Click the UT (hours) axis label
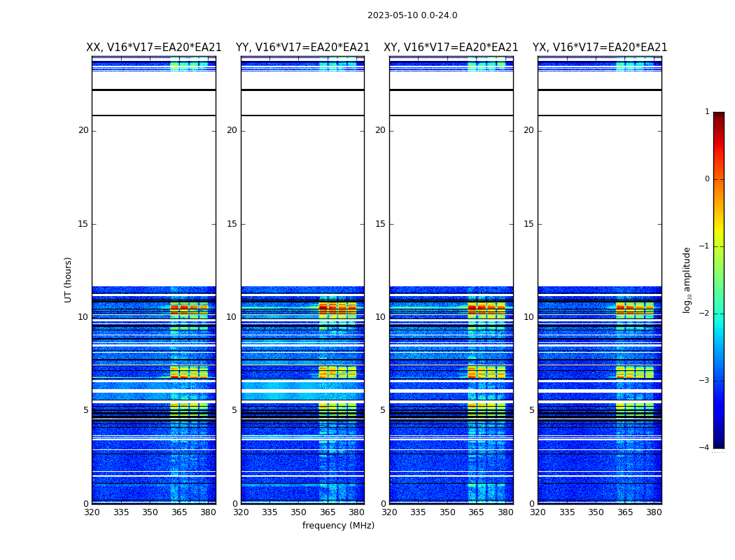735x560 pixels. click(x=68, y=280)
